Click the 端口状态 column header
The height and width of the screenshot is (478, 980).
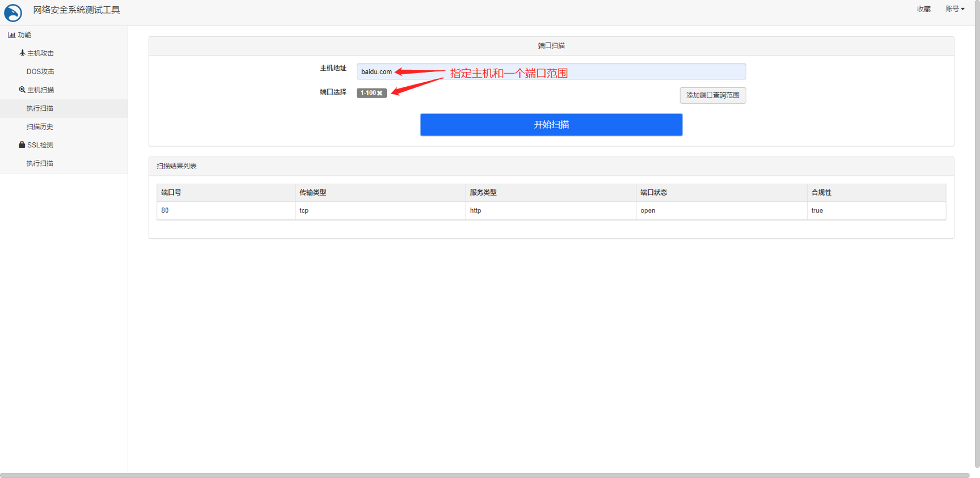coord(653,193)
